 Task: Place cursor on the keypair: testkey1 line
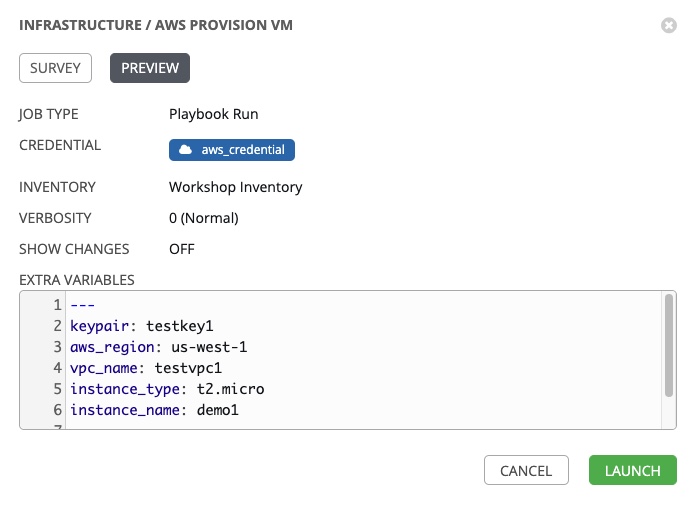tap(142, 326)
